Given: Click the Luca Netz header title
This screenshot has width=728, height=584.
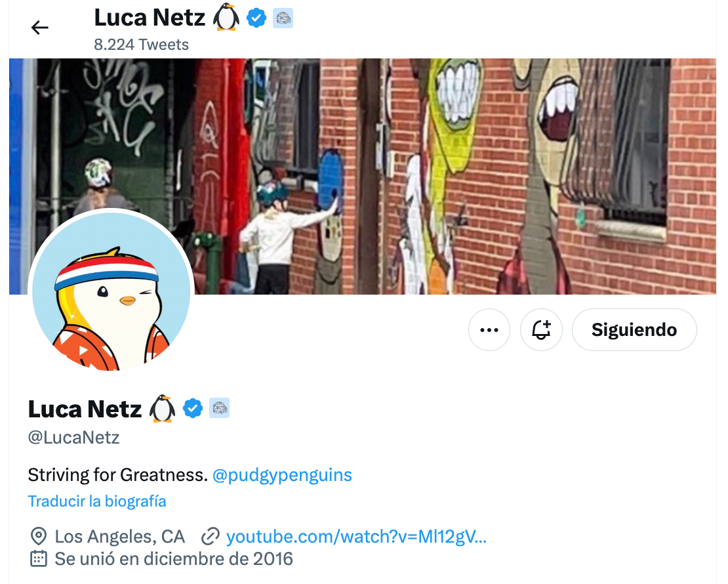Looking at the screenshot, I should coord(150,18).
